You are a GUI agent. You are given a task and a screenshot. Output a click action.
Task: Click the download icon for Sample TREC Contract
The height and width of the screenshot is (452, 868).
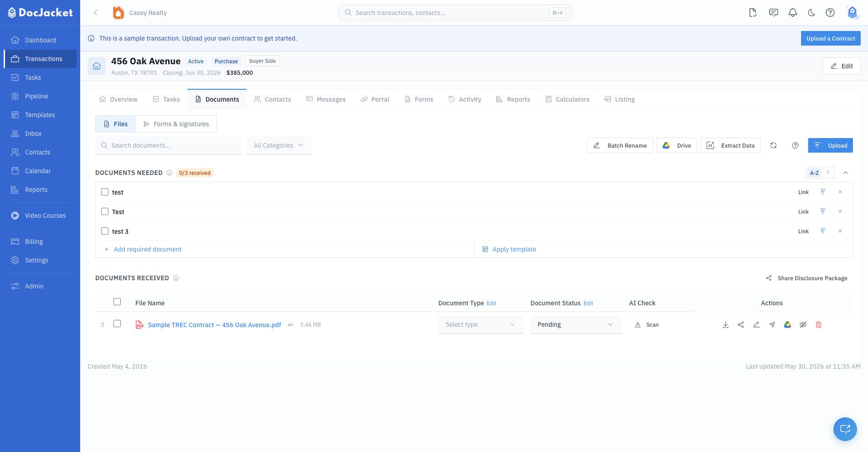click(725, 325)
